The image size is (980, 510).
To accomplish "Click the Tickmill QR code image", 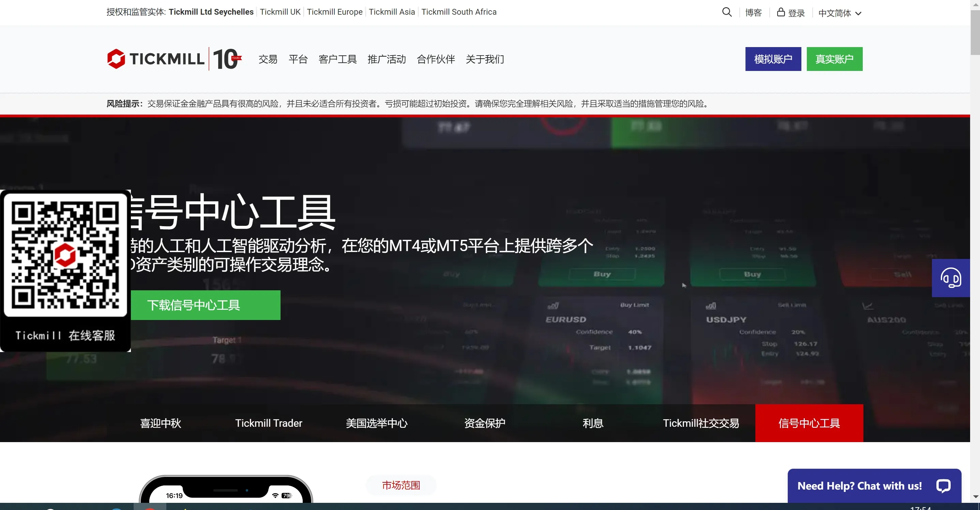I will click(65, 255).
